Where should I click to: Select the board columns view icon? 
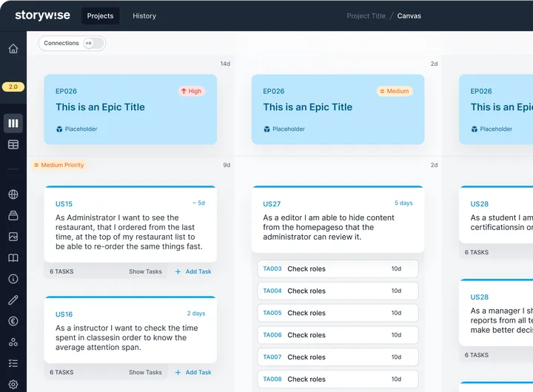click(13, 123)
